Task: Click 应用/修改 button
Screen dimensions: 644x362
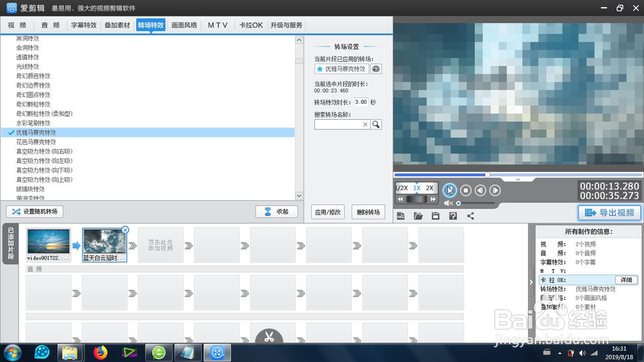Action: (328, 212)
